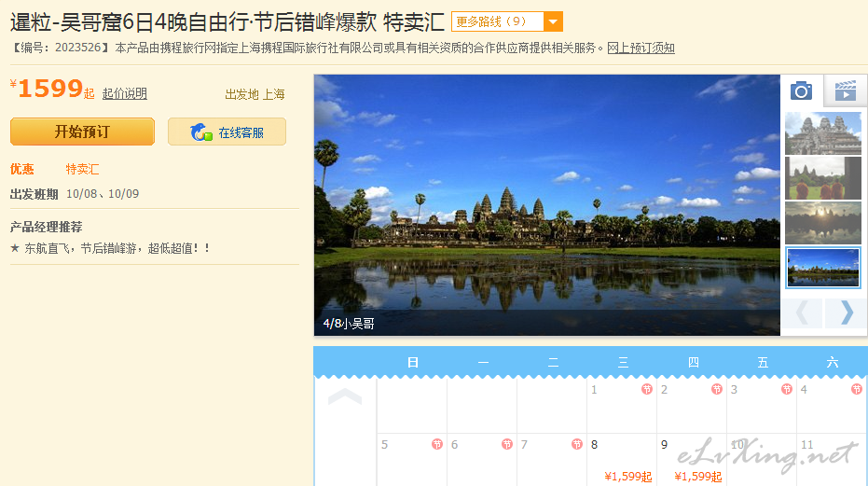Click the product code 编号：2023526 text
This screenshot has height=486, width=868.
[x=61, y=48]
